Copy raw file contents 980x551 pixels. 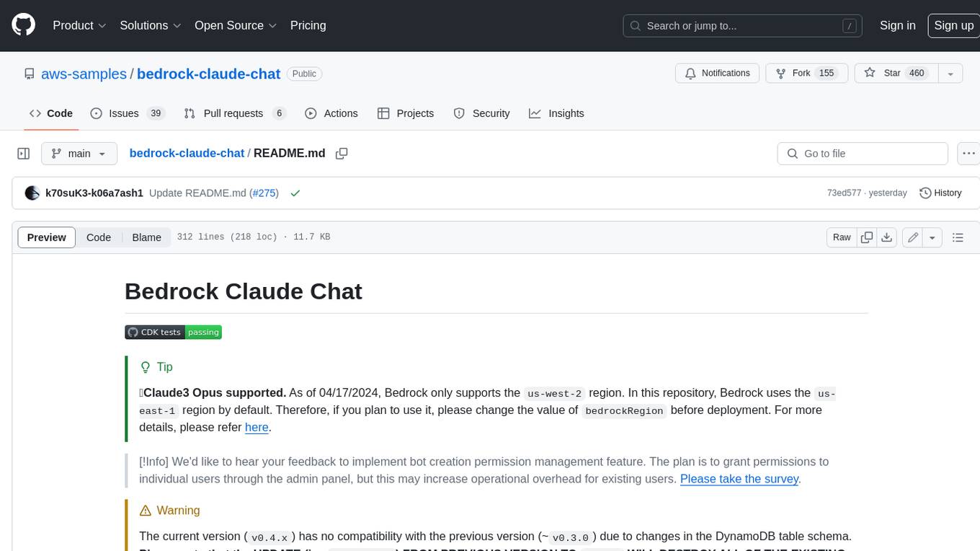coord(867,237)
